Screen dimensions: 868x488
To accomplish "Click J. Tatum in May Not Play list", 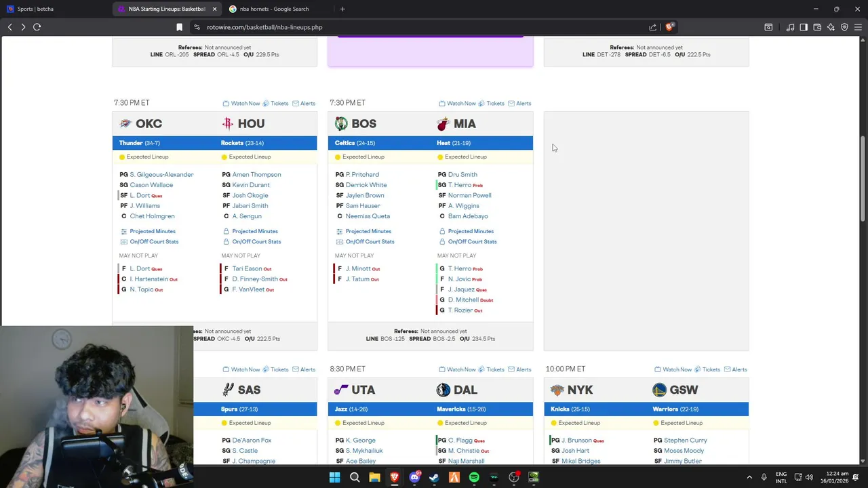I will pos(357,279).
